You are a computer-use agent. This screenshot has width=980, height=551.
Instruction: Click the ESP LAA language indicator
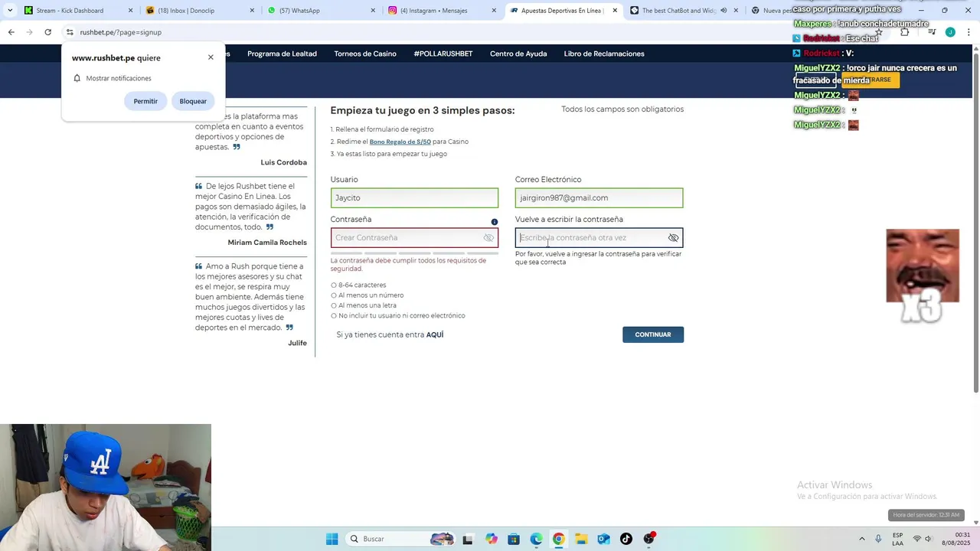click(x=897, y=539)
